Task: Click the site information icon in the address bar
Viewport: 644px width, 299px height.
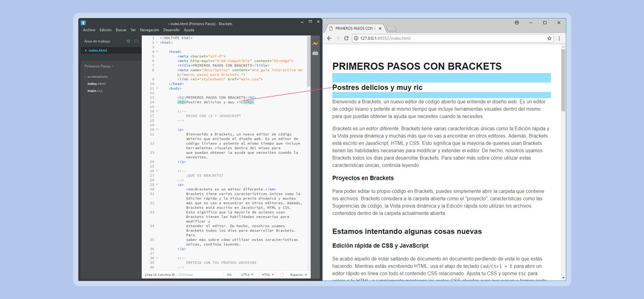Action: point(356,38)
